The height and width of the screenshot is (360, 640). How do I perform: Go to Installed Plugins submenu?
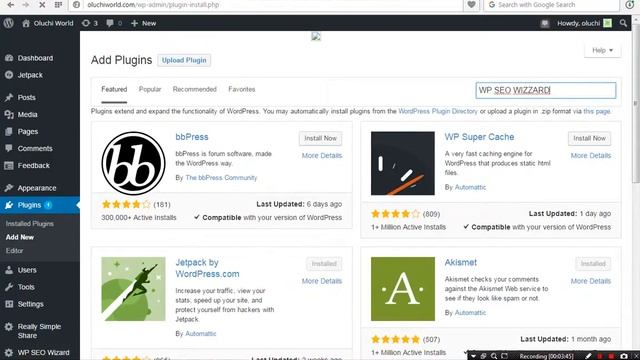pyautogui.click(x=30, y=224)
